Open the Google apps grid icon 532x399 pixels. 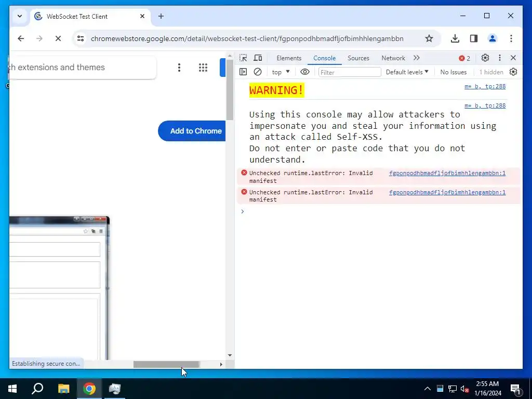(203, 68)
